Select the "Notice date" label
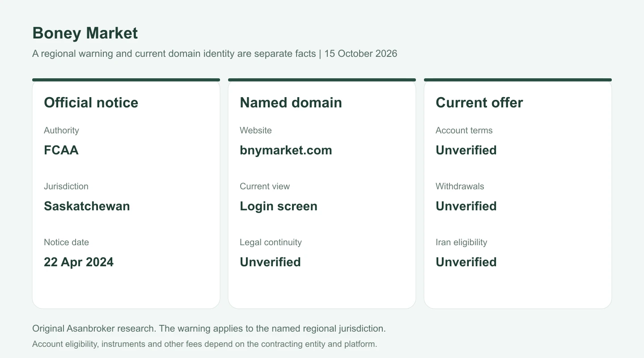644x358 pixels. click(66, 242)
